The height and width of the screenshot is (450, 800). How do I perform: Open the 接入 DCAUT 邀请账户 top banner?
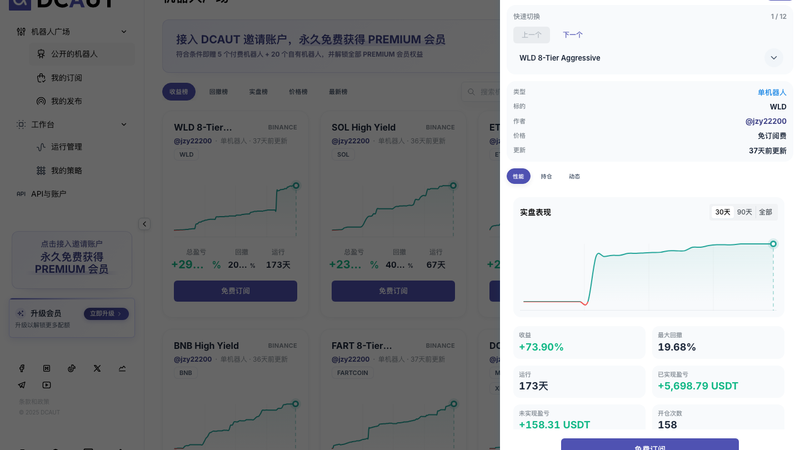[332, 46]
